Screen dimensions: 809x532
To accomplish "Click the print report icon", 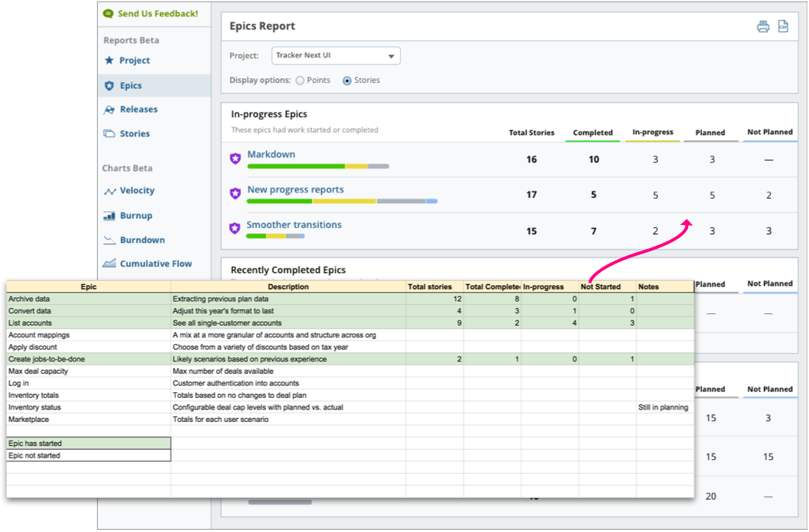I will 763,26.
